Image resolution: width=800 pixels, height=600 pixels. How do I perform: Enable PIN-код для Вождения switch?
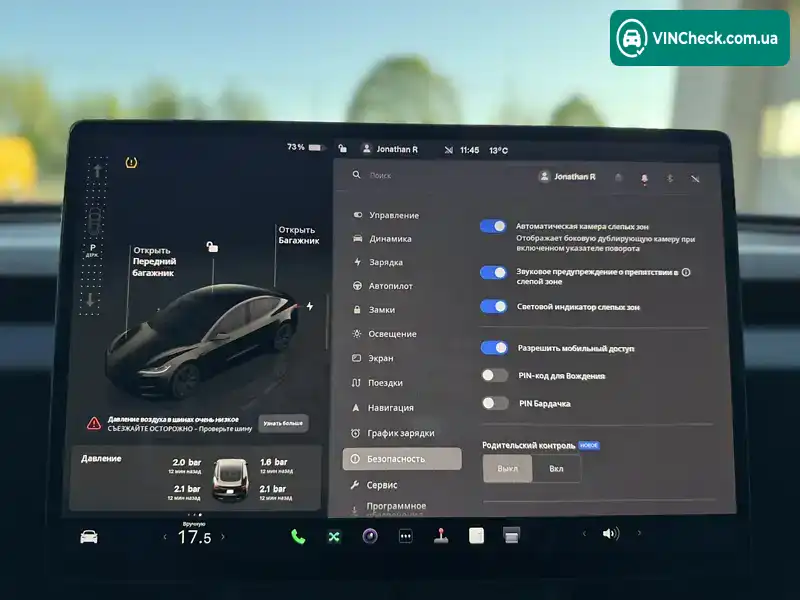[495, 376]
